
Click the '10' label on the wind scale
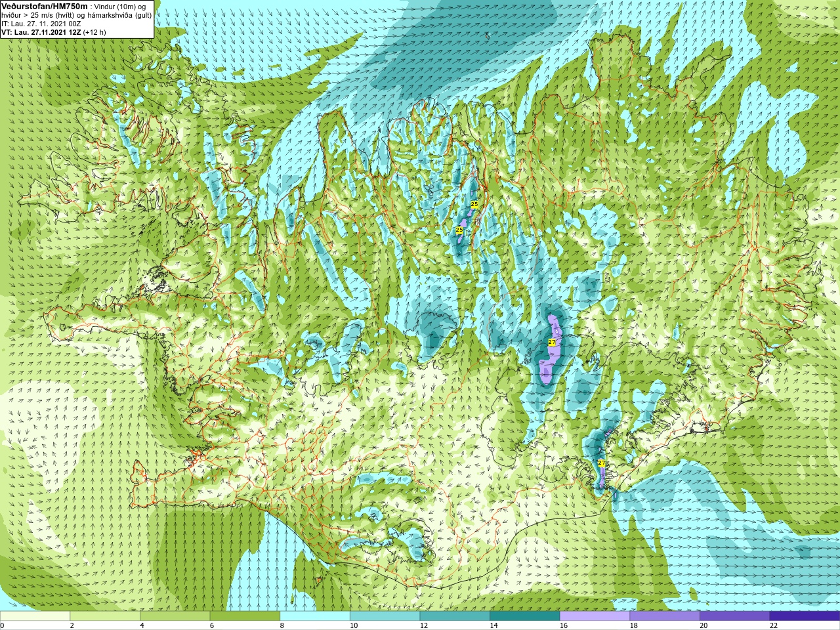[354, 625]
